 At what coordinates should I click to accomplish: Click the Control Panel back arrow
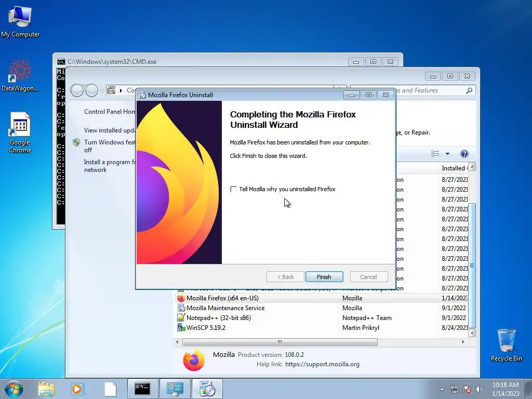(x=77, y=90)
